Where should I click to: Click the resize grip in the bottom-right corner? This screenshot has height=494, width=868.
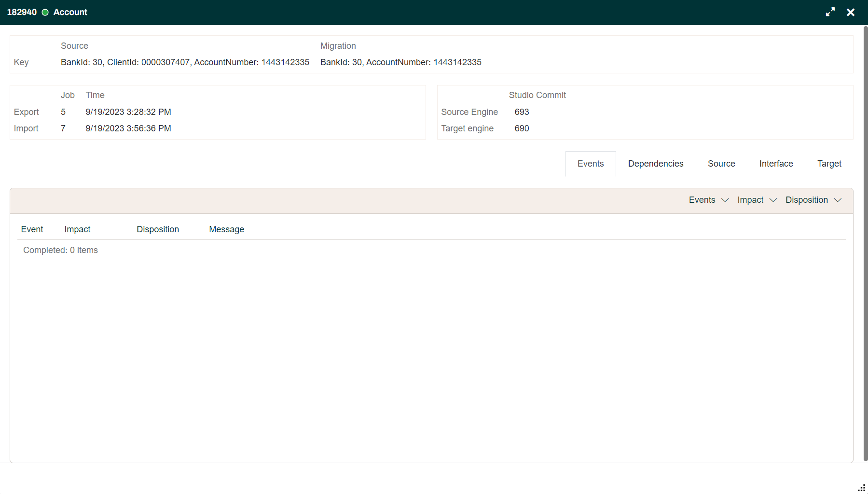click(x=862, y=489)
